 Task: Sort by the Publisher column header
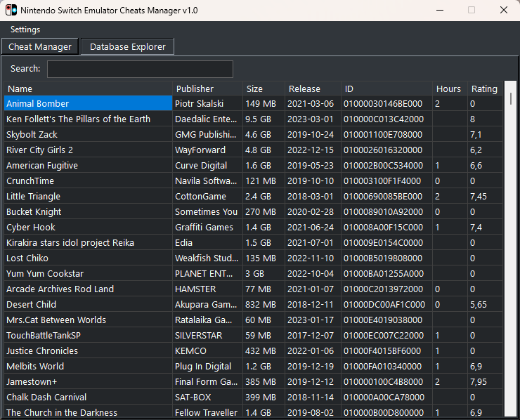point(207,88)
